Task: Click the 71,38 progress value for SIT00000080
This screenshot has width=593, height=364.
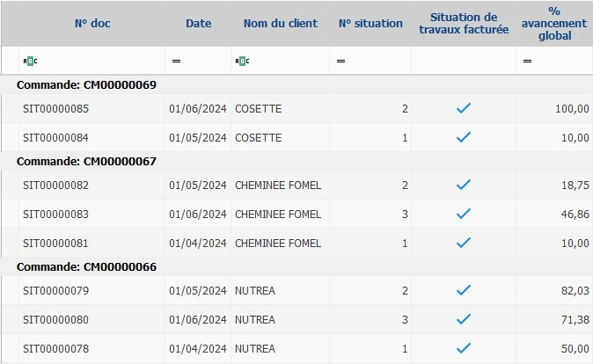Action: point(572,320)
